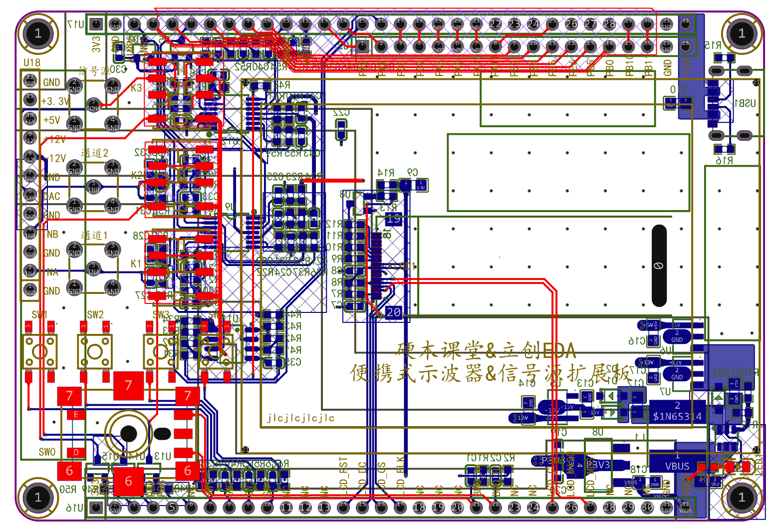Viewport: 777px width, 532px height.
Task: Select the C35 capacitor label
Action: pyautogui.click(x=293, y=362)
